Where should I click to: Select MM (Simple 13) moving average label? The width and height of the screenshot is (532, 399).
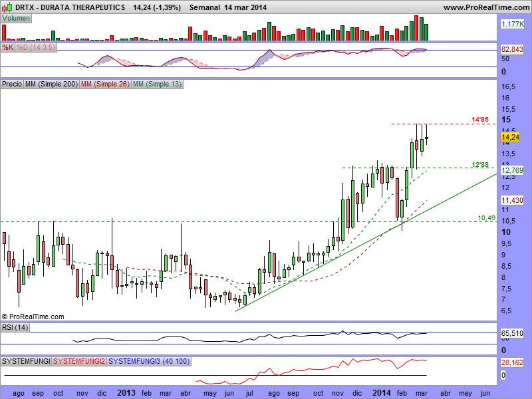(x=157, y=84)
